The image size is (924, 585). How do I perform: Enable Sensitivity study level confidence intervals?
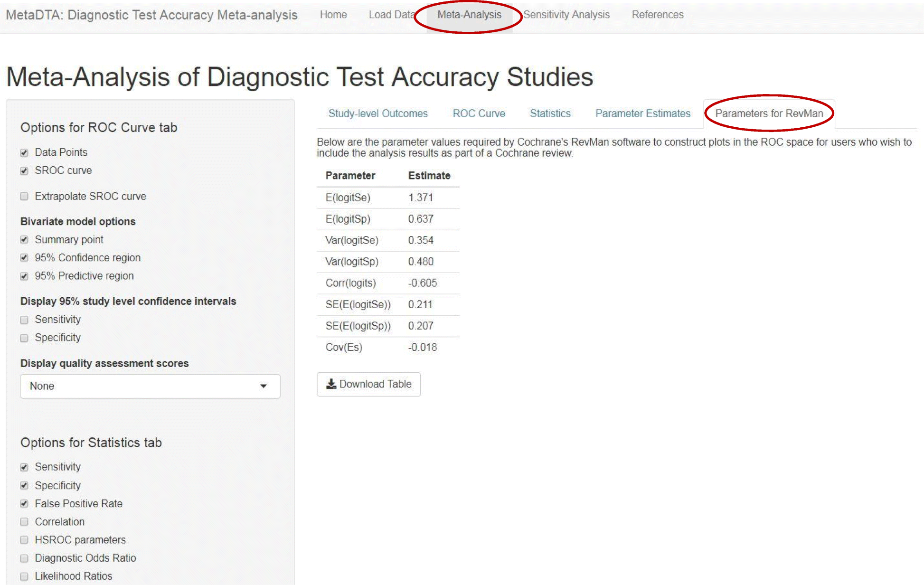(x=24, y=320)
